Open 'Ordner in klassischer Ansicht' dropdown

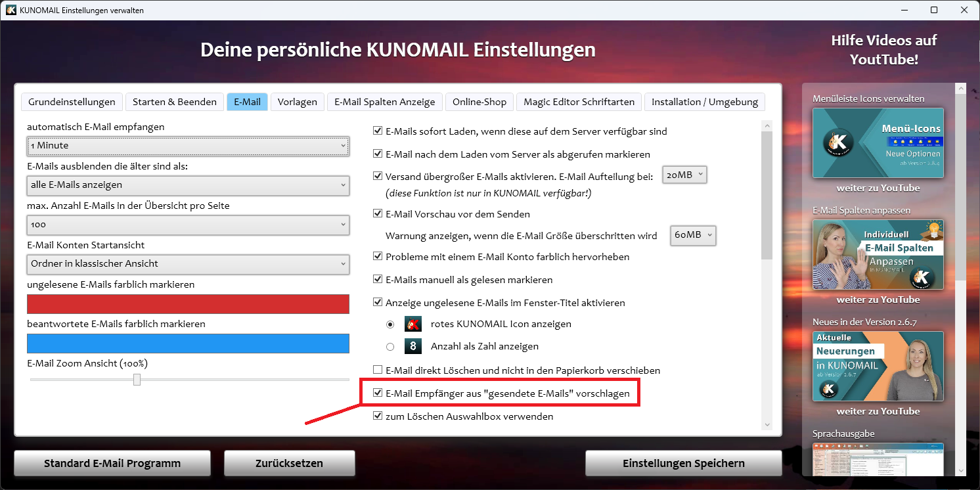click(188, 264)
